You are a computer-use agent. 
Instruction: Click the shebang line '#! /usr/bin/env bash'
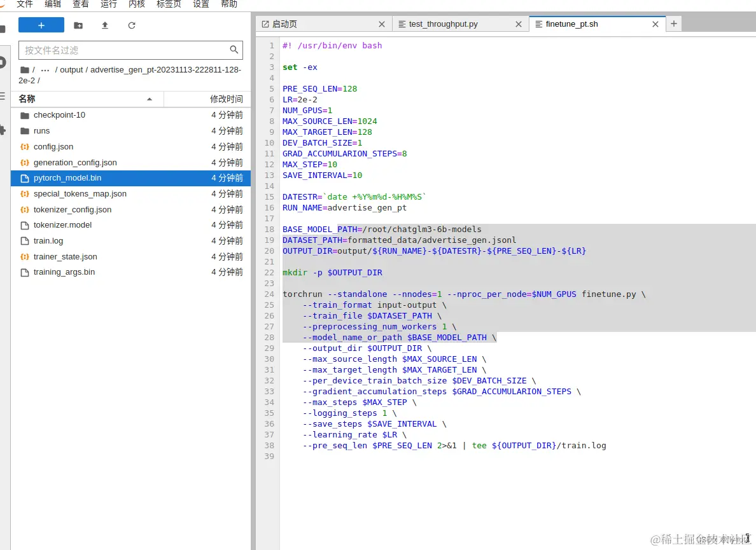[x=332, y=46]
